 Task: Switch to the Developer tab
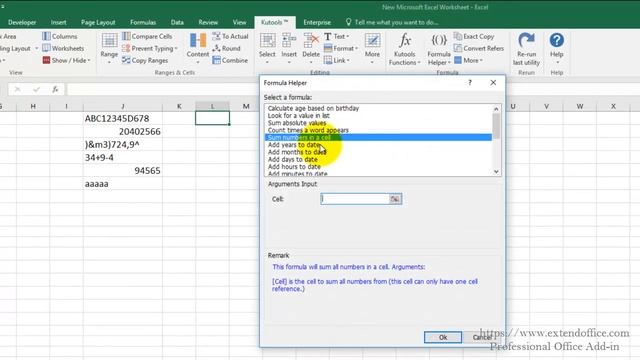click(22, 22)
